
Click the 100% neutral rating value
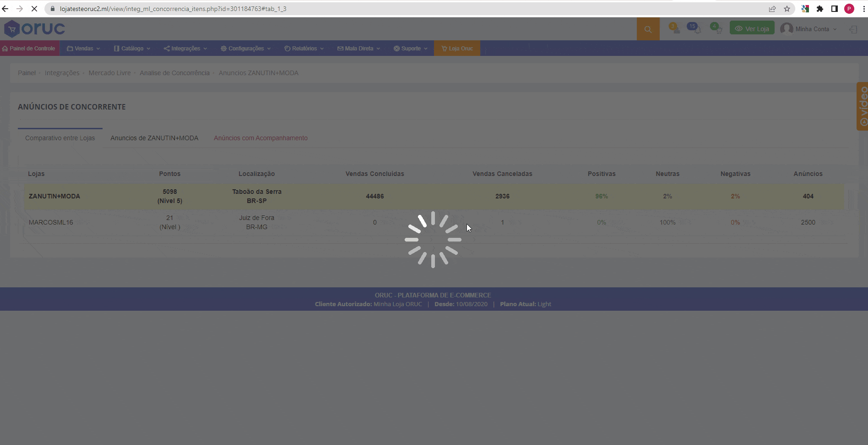667,222
